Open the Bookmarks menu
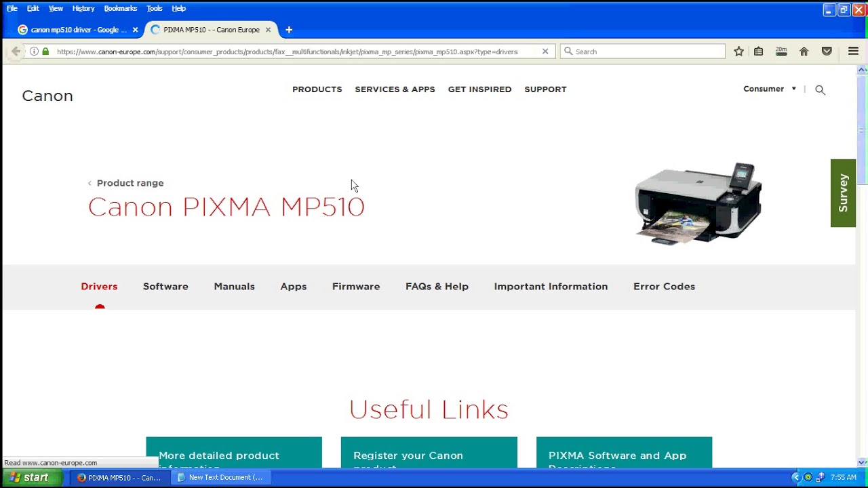The image size is (868, 488). pyautogui.click(x=121, y=8)
